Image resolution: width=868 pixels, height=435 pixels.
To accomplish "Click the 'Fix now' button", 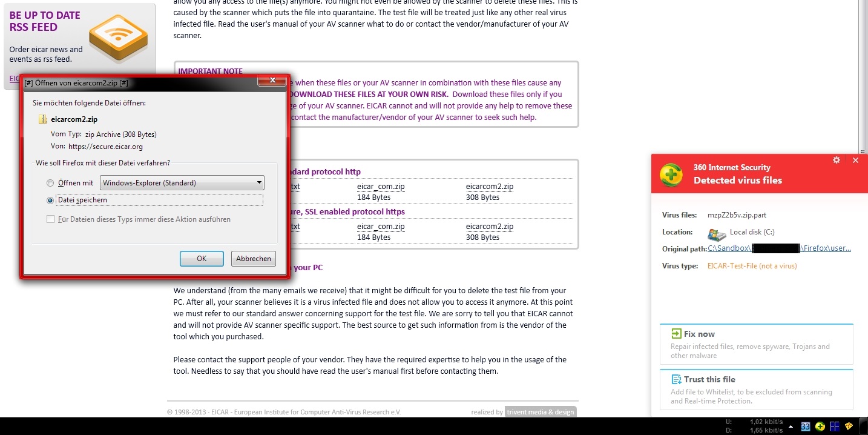I will 756,344.
